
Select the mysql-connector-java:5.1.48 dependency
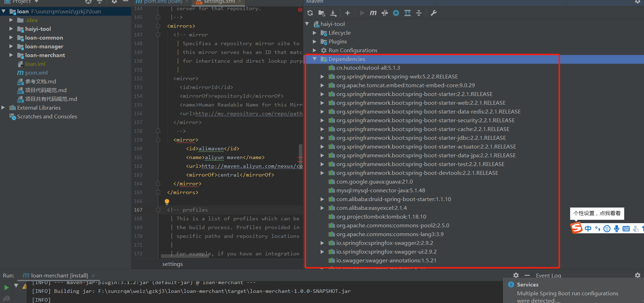coord(381,190)
